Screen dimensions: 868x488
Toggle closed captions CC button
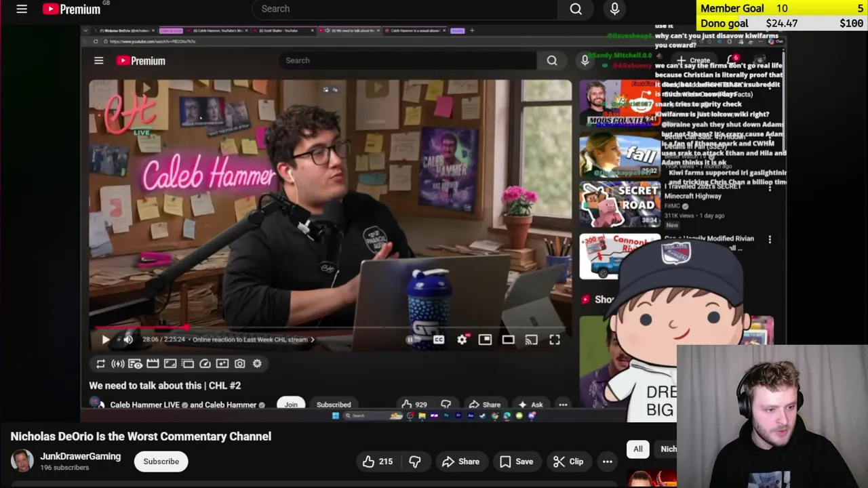pos(439,340)
